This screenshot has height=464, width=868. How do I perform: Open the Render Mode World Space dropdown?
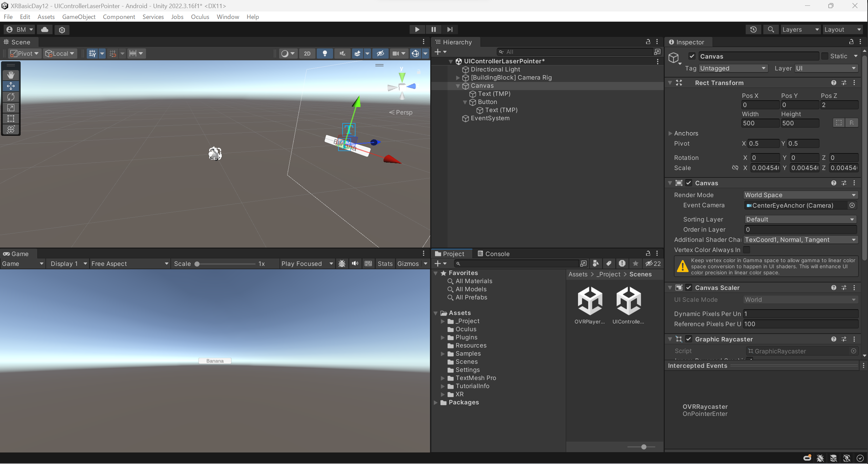[800, 195]
